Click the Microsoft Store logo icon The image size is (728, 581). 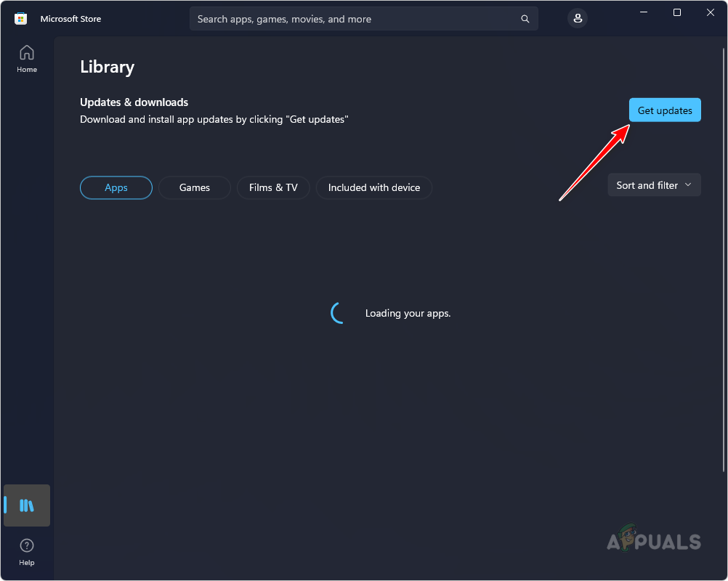(20, 19)
